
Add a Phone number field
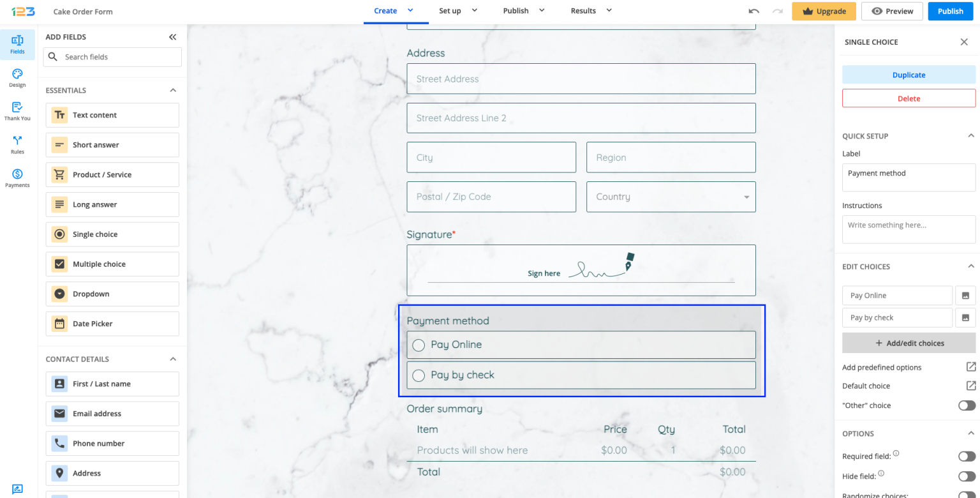(112, 443)
